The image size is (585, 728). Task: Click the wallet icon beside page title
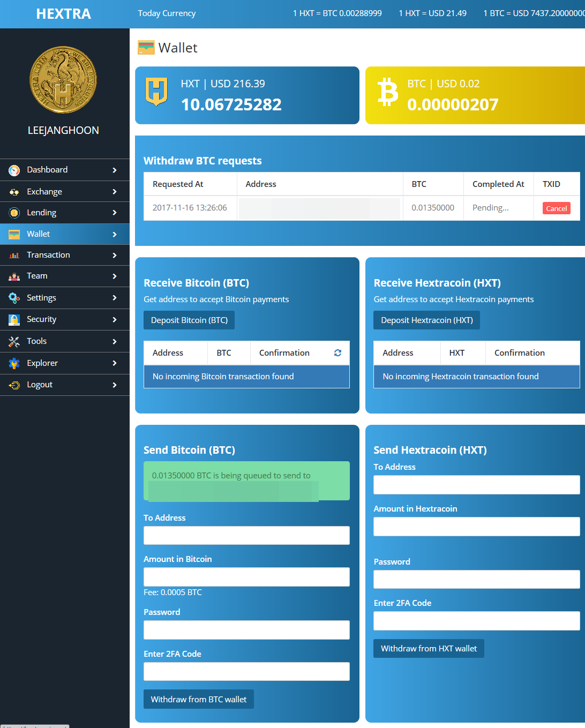(146, 48)
